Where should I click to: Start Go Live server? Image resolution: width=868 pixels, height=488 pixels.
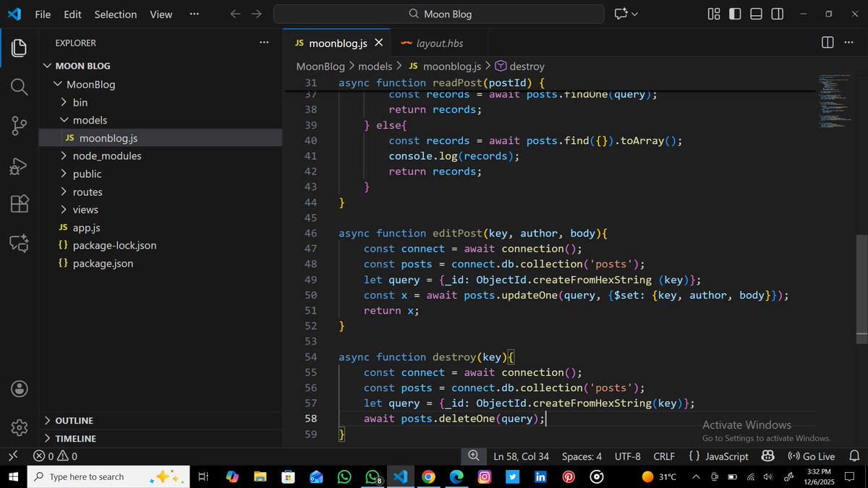[811, 456]
